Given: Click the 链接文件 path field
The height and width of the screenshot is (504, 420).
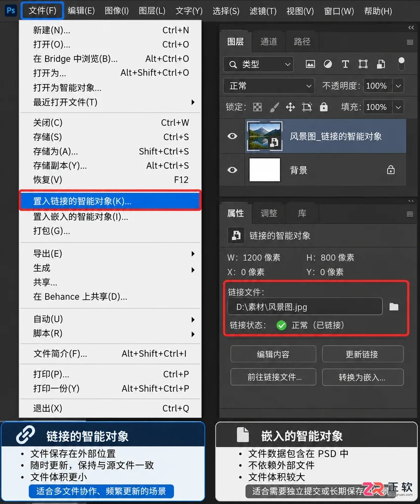Looking at the screenshot, I should 305,307.
